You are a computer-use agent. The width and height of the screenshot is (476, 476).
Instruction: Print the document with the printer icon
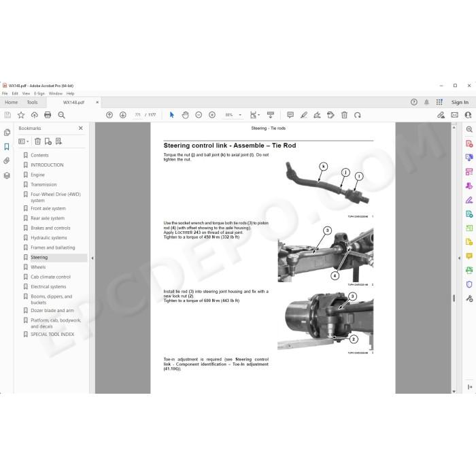pyautogui.click(x=48, y=115)
